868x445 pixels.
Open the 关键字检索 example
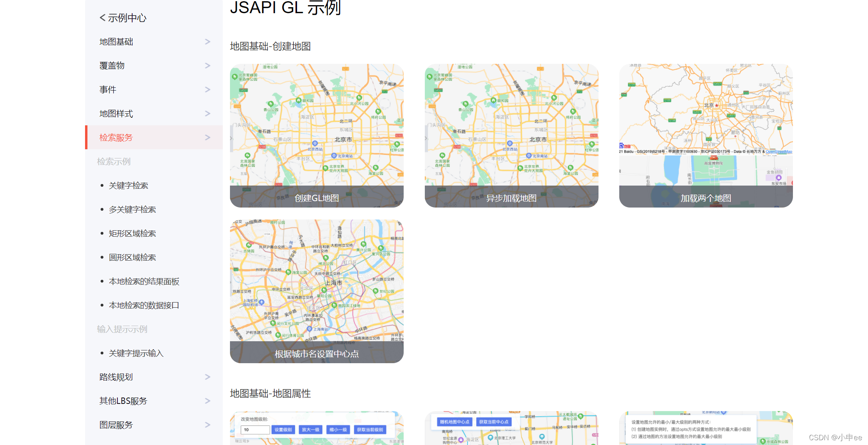(128, 186)
